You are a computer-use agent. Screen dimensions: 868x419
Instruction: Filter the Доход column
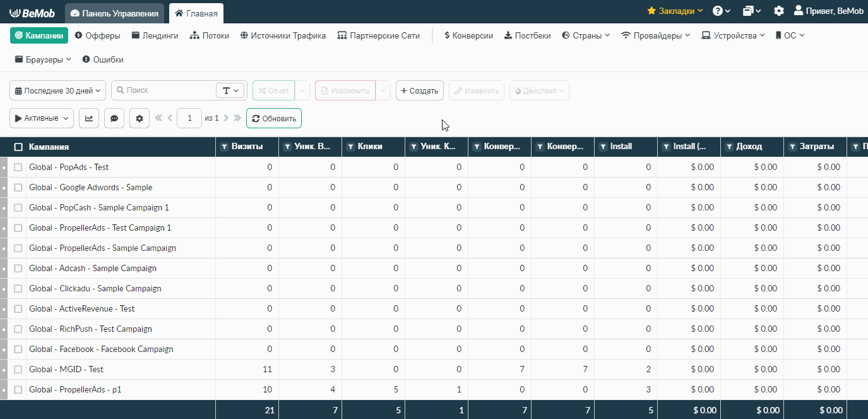pos(729,147)
